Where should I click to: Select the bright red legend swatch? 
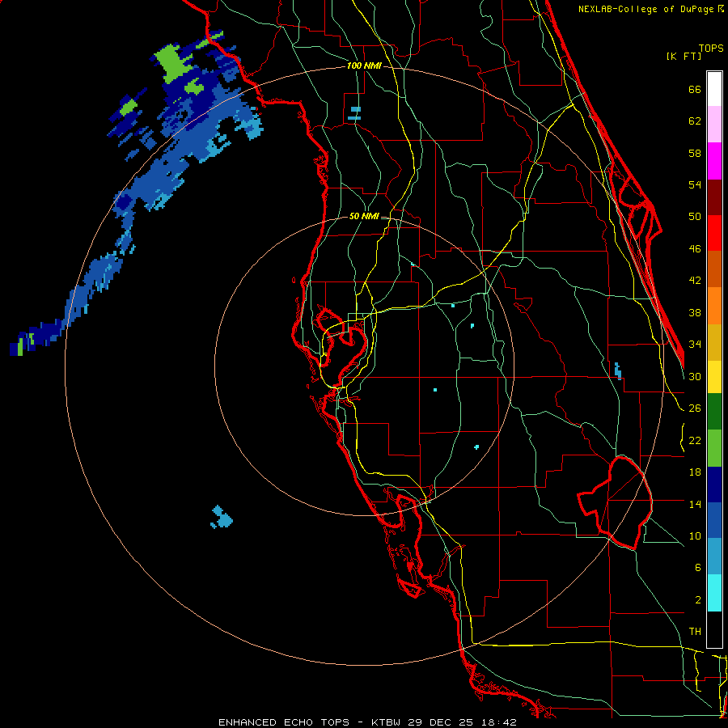point(714,233)
